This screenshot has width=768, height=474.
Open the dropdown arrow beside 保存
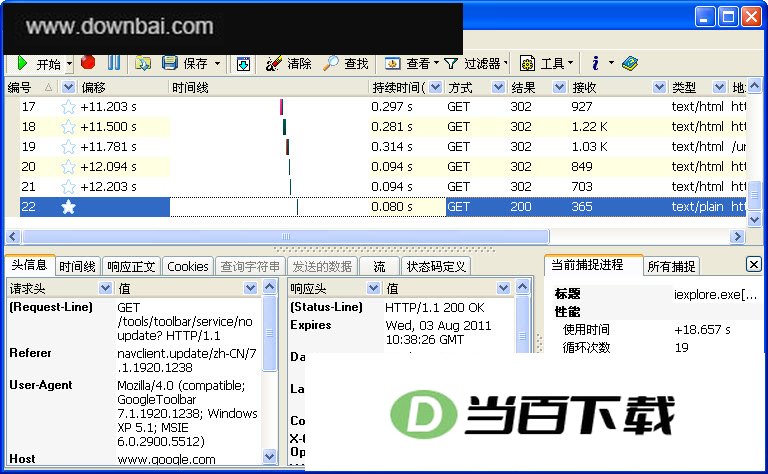217,63
